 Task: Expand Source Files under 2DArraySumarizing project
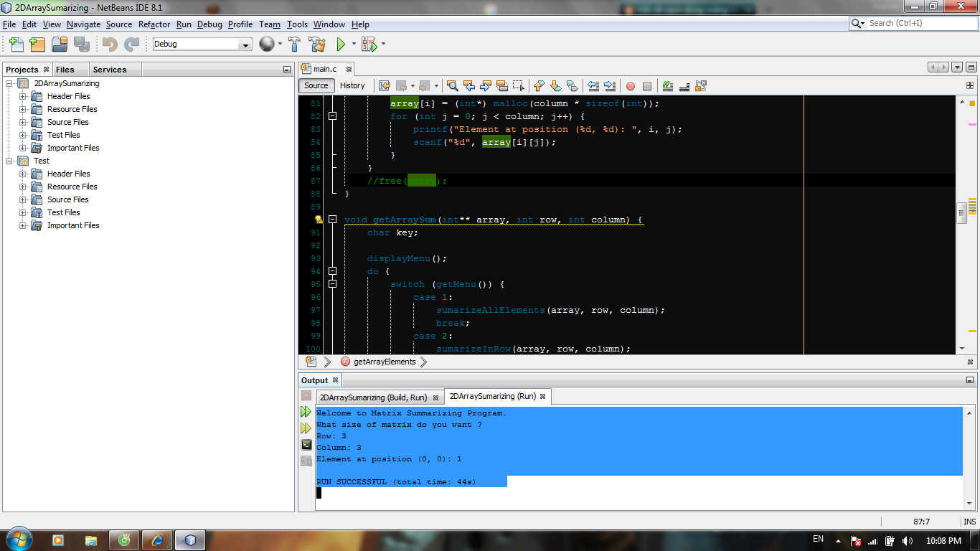pyautogui.click(x=23, y=122)
